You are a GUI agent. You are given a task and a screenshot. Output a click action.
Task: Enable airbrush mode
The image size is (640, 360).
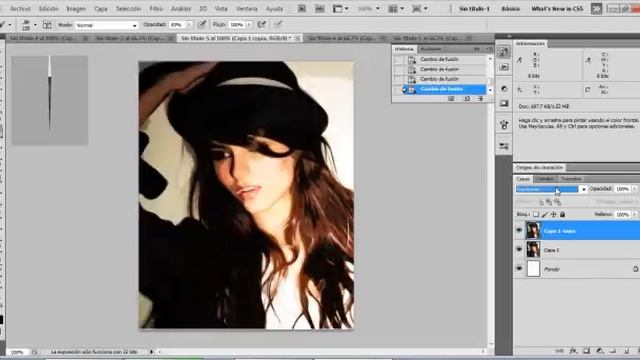click(262, 25)
